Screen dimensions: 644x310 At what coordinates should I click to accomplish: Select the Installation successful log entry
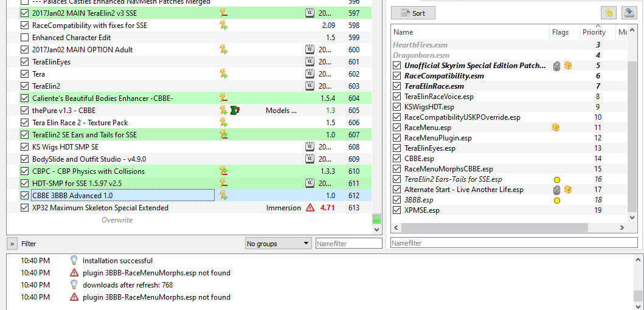(117, 260)
